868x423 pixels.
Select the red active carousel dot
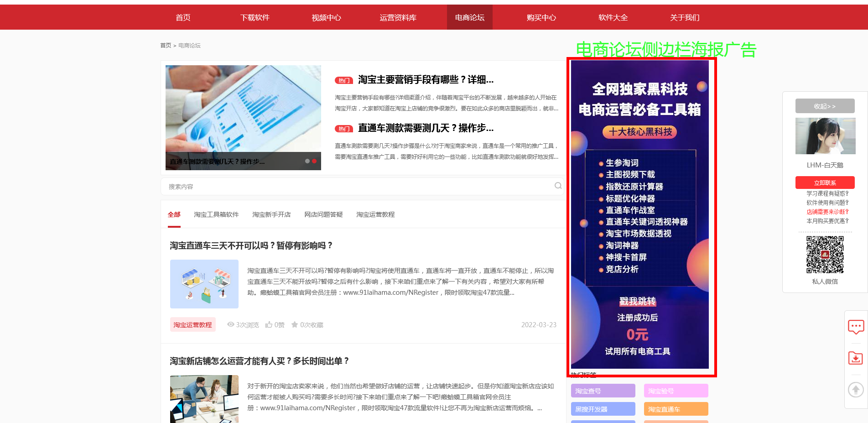coord(314,161)
